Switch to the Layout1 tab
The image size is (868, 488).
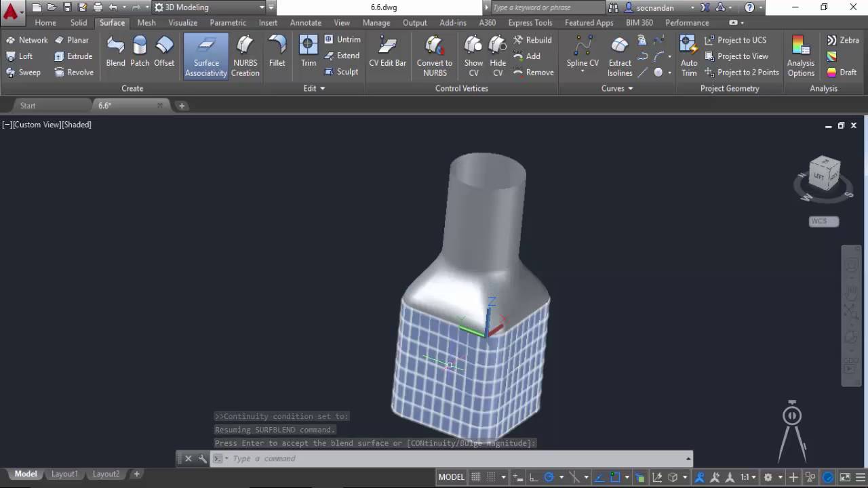coord(64,474)
